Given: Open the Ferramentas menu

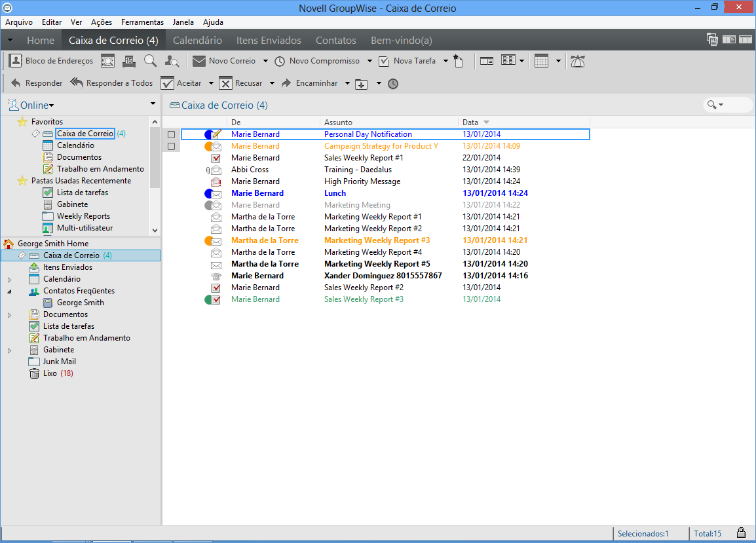Looking at the screenshot, I should [142, 22].
